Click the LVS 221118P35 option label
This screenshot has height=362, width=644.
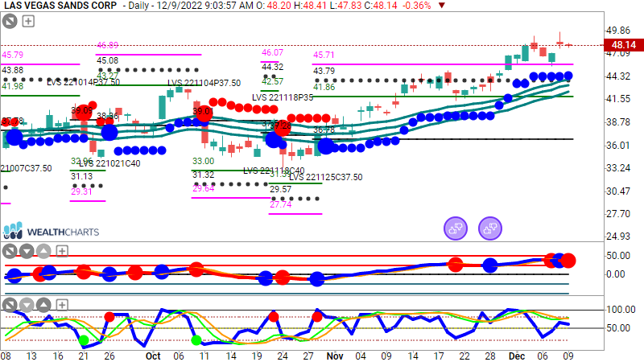283,97
